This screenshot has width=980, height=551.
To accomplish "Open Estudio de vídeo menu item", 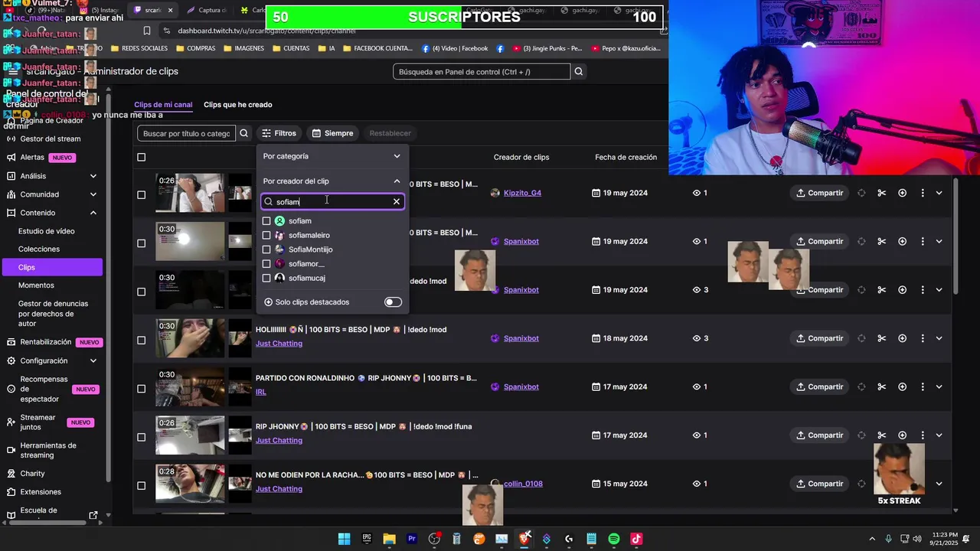I will tap(46, 231).
